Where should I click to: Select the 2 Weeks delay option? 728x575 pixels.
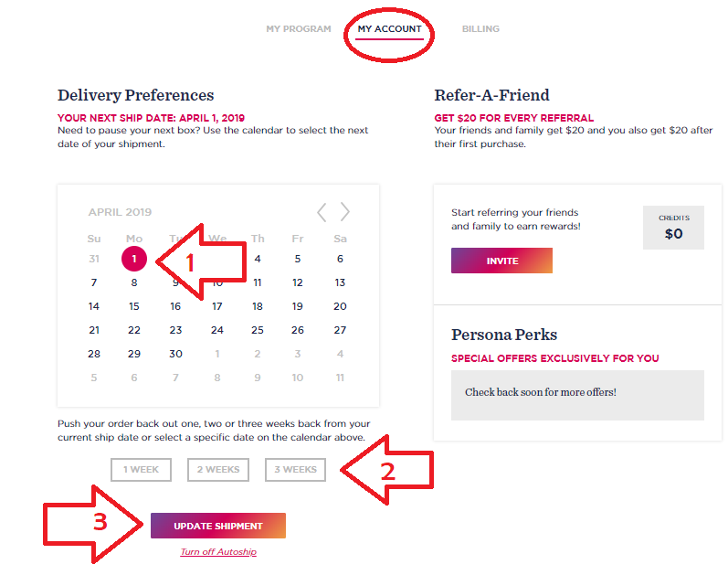(218, 470)
